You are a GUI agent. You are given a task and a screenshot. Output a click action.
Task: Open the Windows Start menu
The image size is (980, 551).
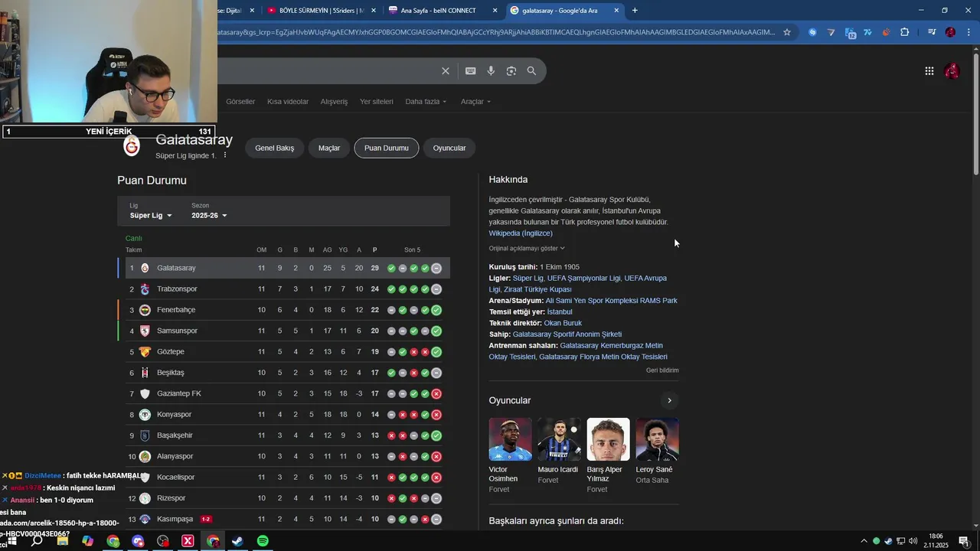coord(11,541)
